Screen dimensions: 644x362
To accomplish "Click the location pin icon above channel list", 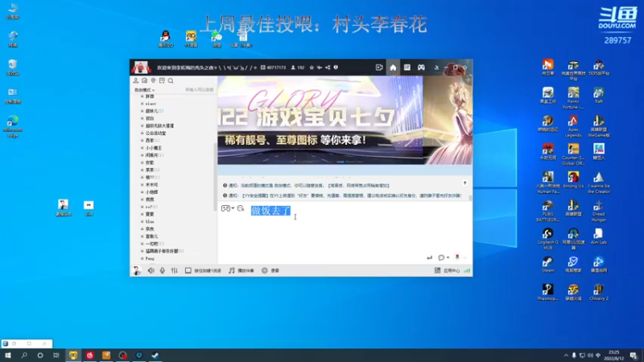I will (x=153, y=81).
